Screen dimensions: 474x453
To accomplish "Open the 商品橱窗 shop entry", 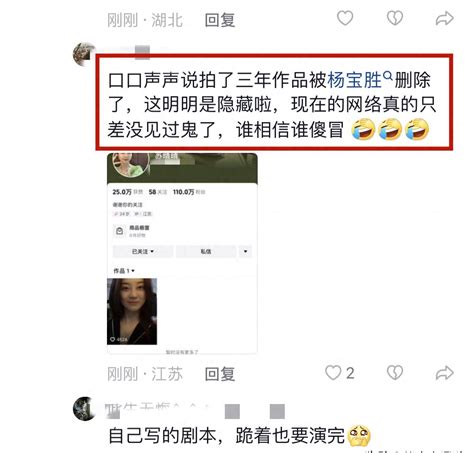I will point(132,231).
